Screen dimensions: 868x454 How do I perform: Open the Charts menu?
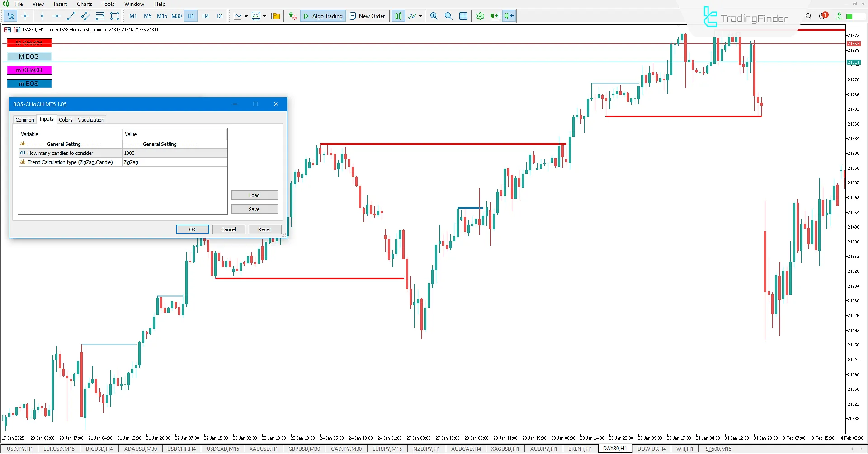pyautogui.click(x=84, y=4)
